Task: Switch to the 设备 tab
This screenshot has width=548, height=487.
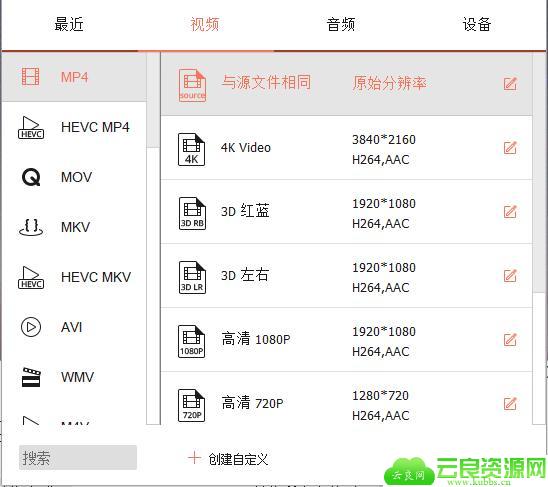Action: (477, 24)
